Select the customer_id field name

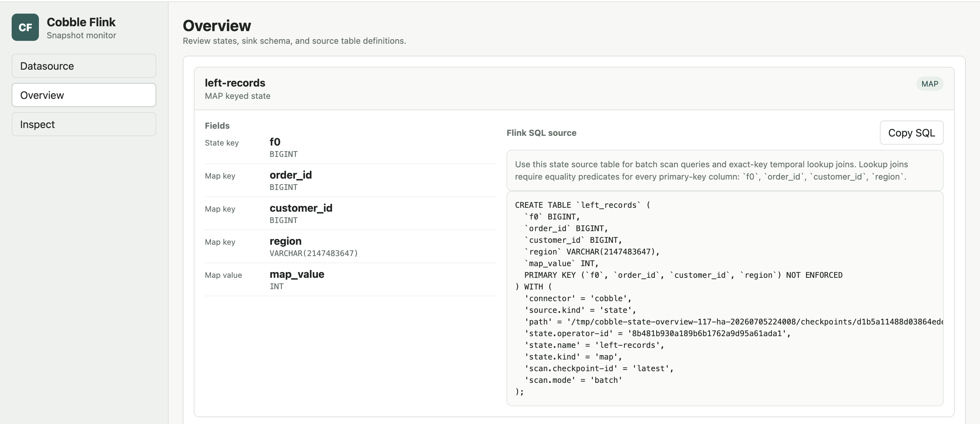(301, 208)
